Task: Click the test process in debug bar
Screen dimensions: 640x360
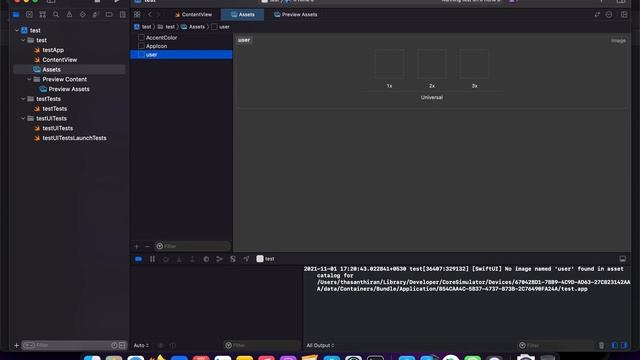Action: coord(265,259)
